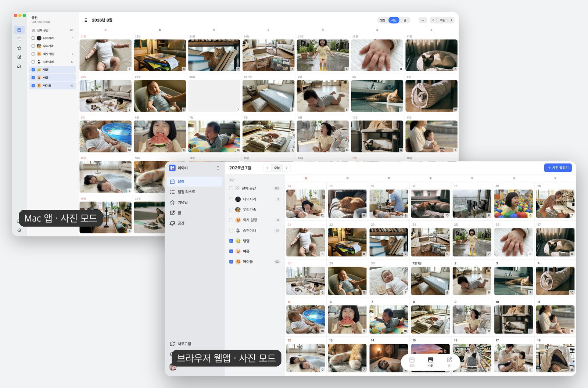Open ball pit girl photo on July 19
This screenshot has height=388, width=588.
pos(513,204)
